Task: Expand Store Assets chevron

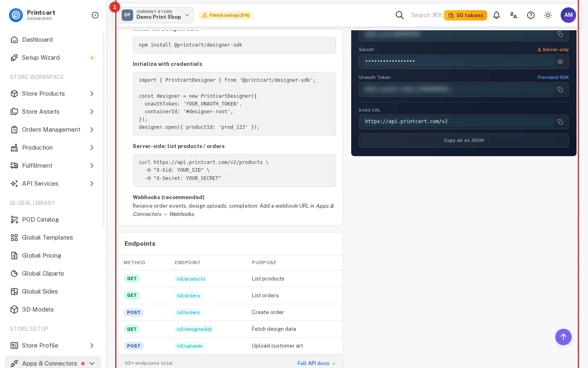Action: (92, 112)
